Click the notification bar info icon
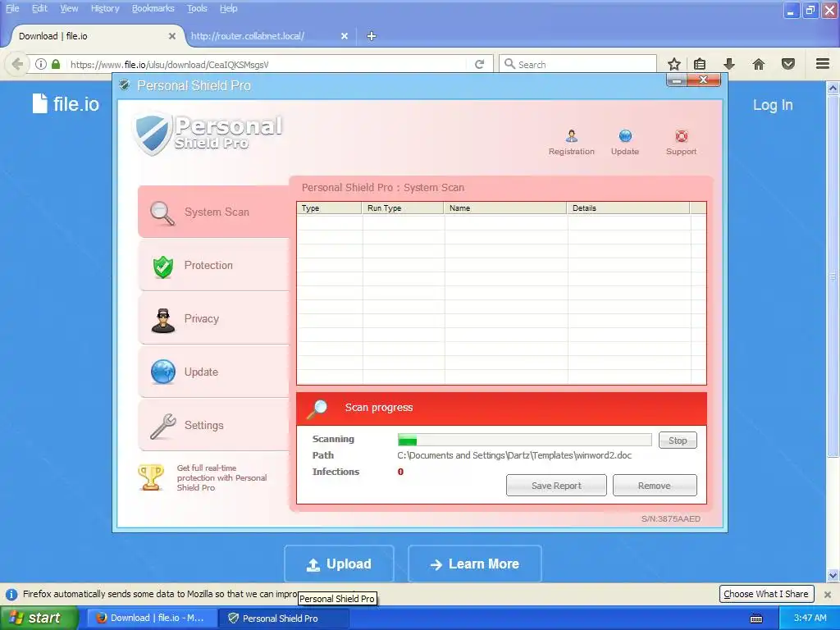The width and height of the screenshot is (840, 630). [11, 594]
